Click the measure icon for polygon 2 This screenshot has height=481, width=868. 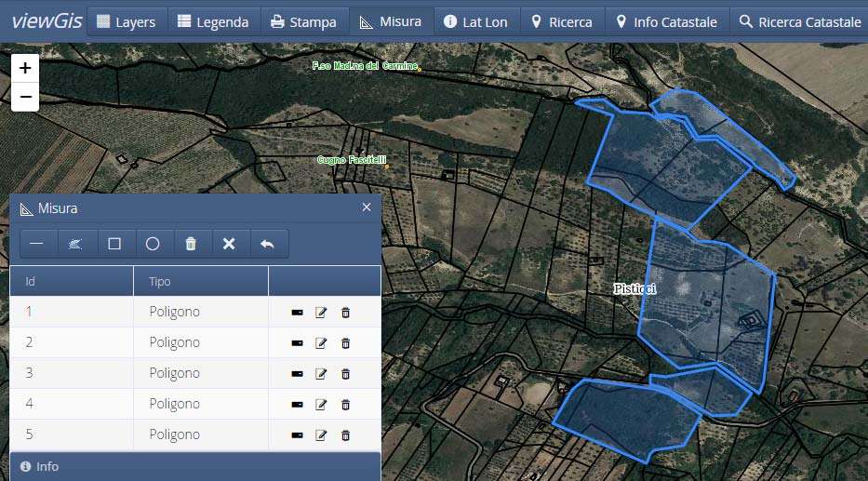(297, 343)
